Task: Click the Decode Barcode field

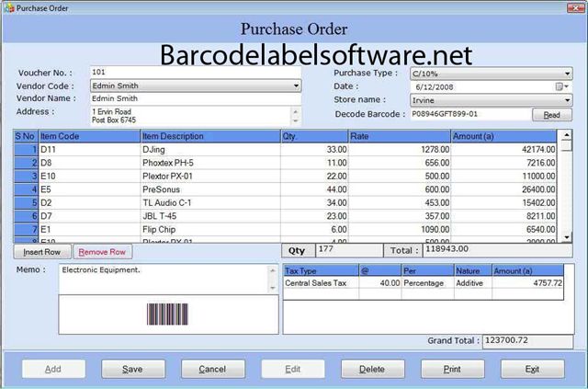Action: (x=470, y=114)
